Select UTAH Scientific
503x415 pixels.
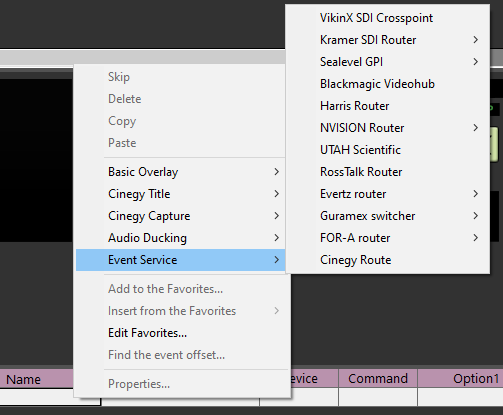pos(388,150)
